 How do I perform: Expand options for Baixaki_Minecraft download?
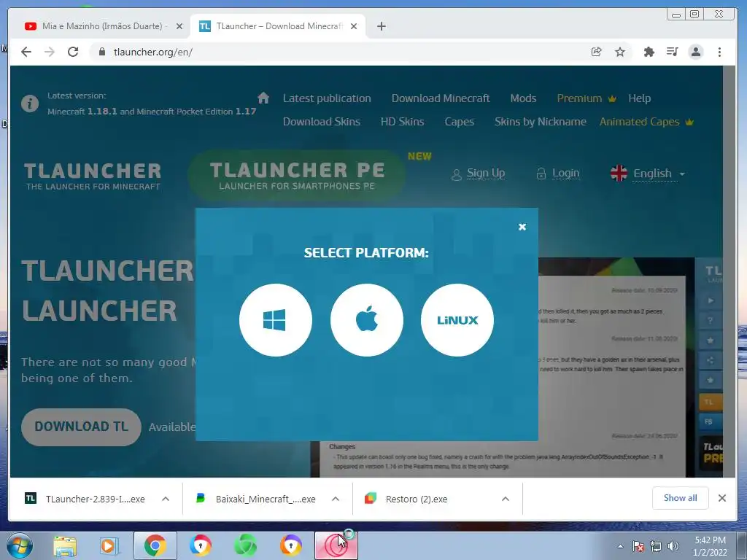(x=336, y=499)
